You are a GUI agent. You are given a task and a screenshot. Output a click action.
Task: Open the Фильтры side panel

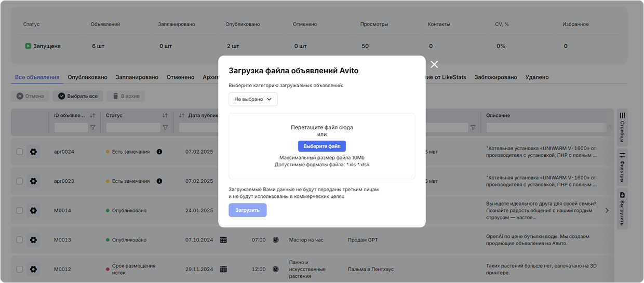point(622,166)
